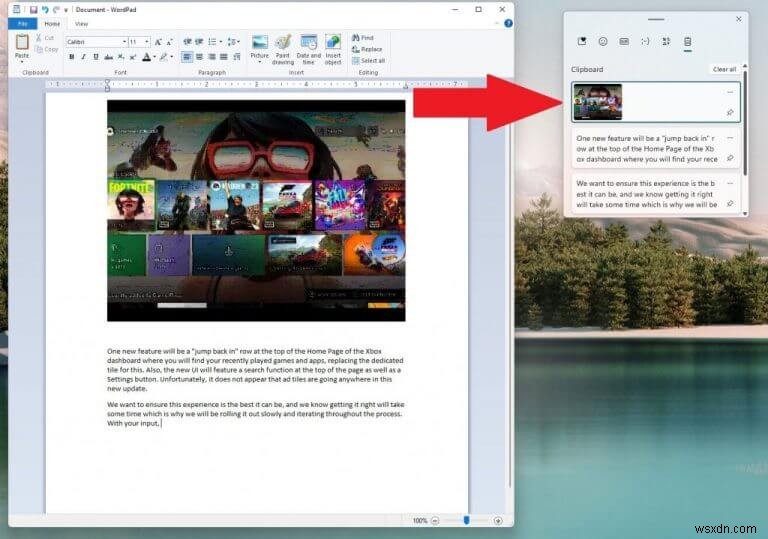
Task: Apply the text highlight marker
Action: coord(163,57)
